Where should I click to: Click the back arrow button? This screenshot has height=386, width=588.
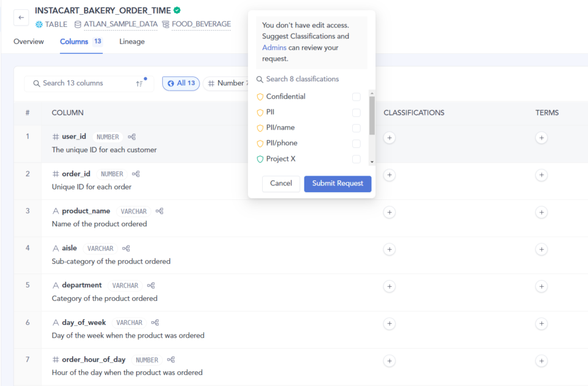pos(21,18)
